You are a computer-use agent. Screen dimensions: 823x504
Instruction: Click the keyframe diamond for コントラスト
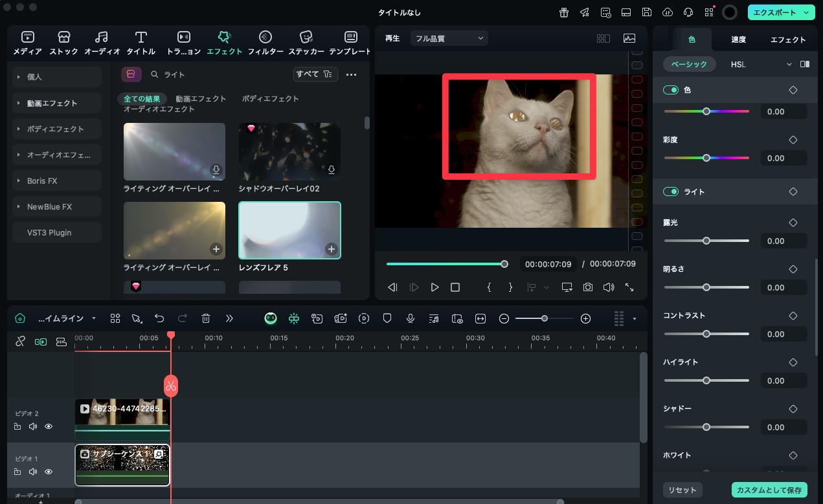point(793,316)
